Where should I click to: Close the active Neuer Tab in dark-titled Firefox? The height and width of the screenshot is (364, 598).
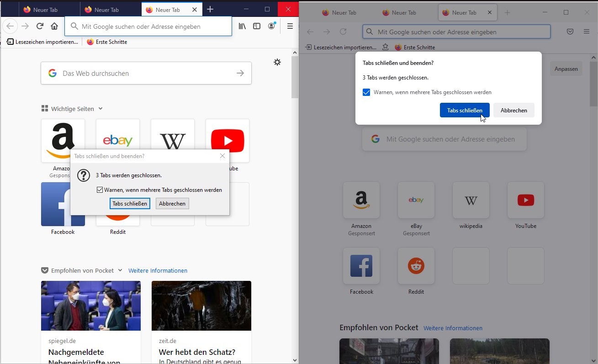(195, 10)
